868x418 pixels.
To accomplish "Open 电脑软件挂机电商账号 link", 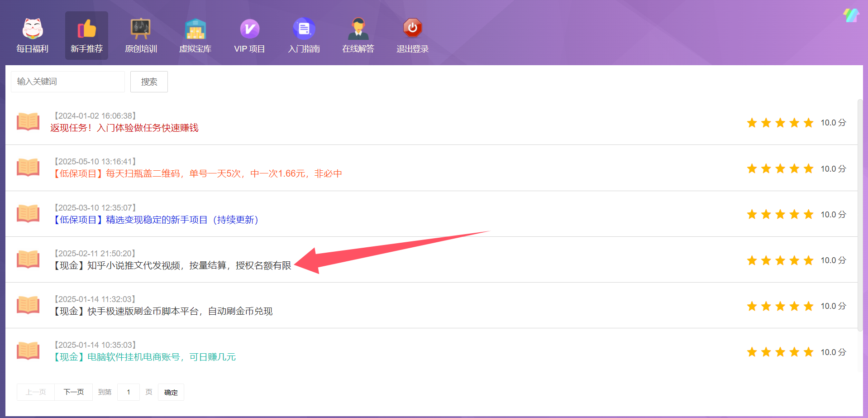I will 145,357.
